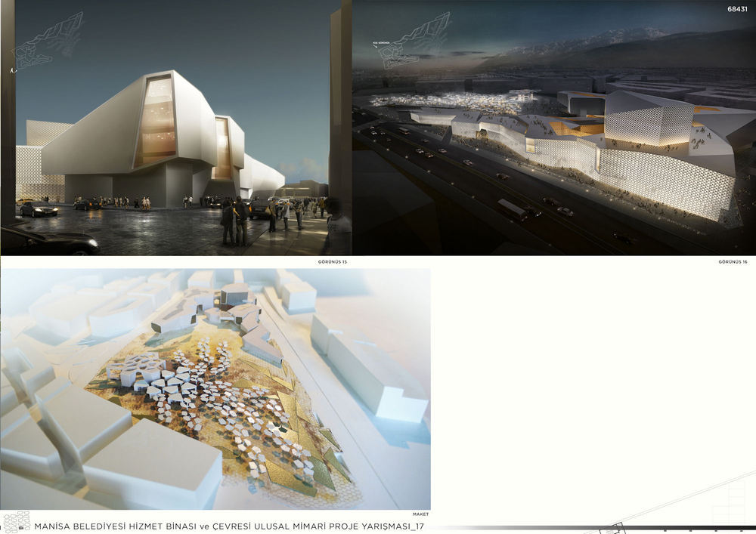The height and width of the screenshot is (534, 756).
Task: Click the hexagon pattern logo beside the project title
Action: (17, 523)
